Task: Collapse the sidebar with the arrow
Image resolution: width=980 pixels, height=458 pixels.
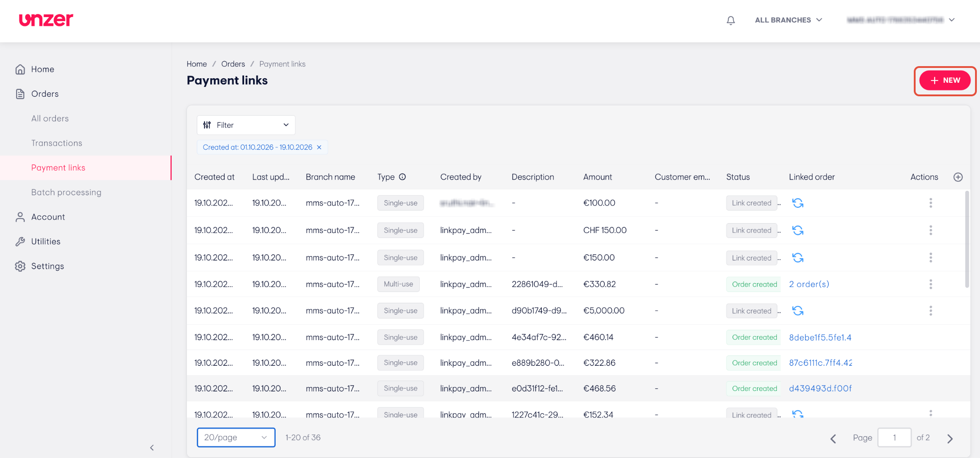Action: point(152,448)
